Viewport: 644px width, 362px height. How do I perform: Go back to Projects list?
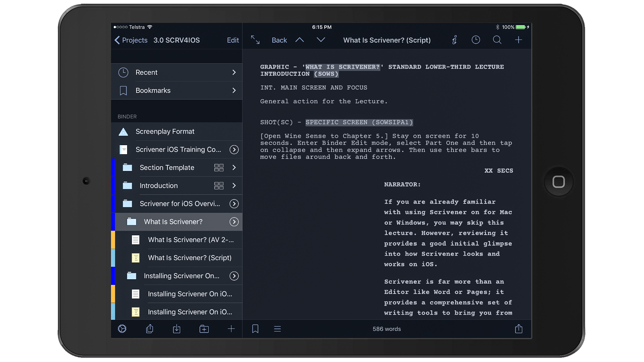pos(131,40)
